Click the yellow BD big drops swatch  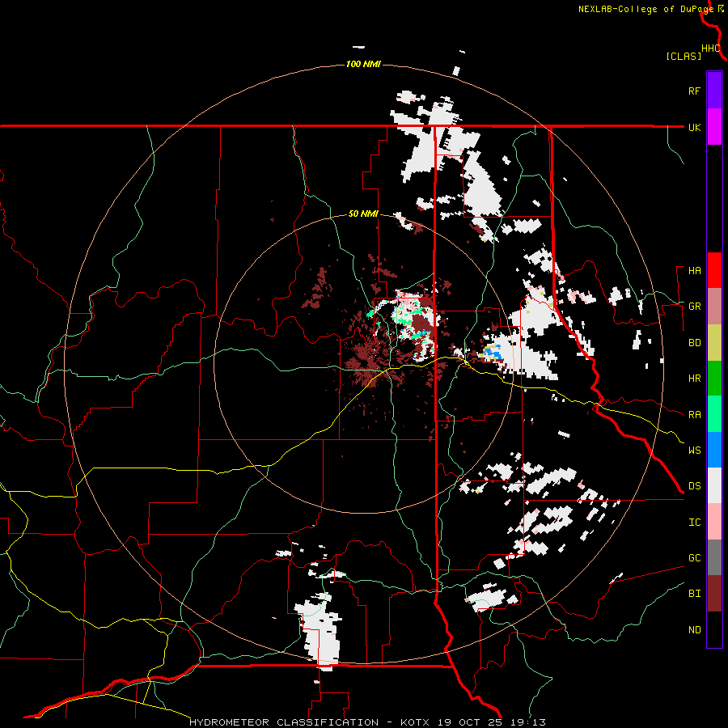click(x=714, y=343)
